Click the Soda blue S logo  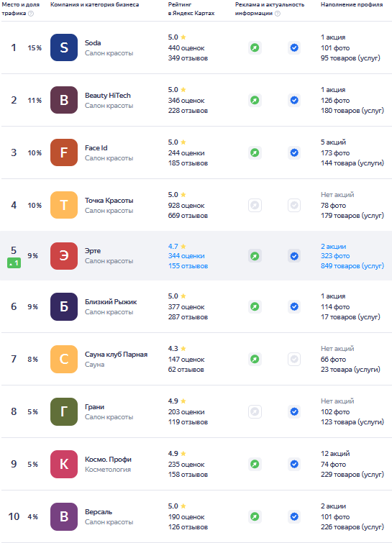(64, 47)
